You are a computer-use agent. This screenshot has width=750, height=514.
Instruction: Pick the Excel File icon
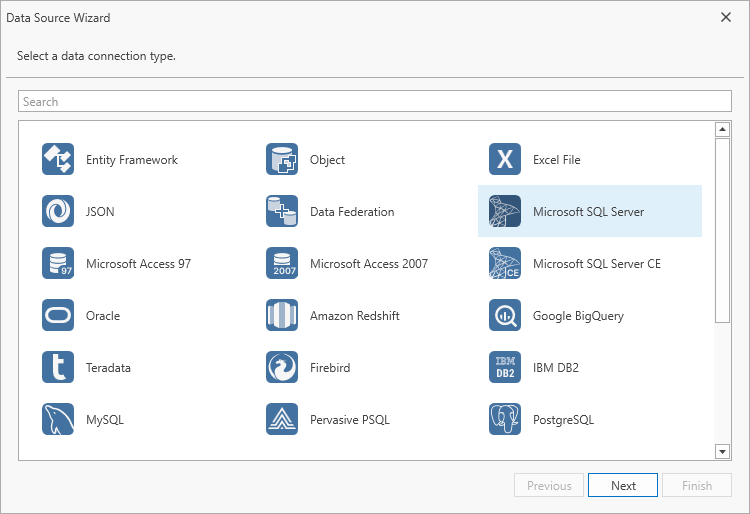[505, 159]
